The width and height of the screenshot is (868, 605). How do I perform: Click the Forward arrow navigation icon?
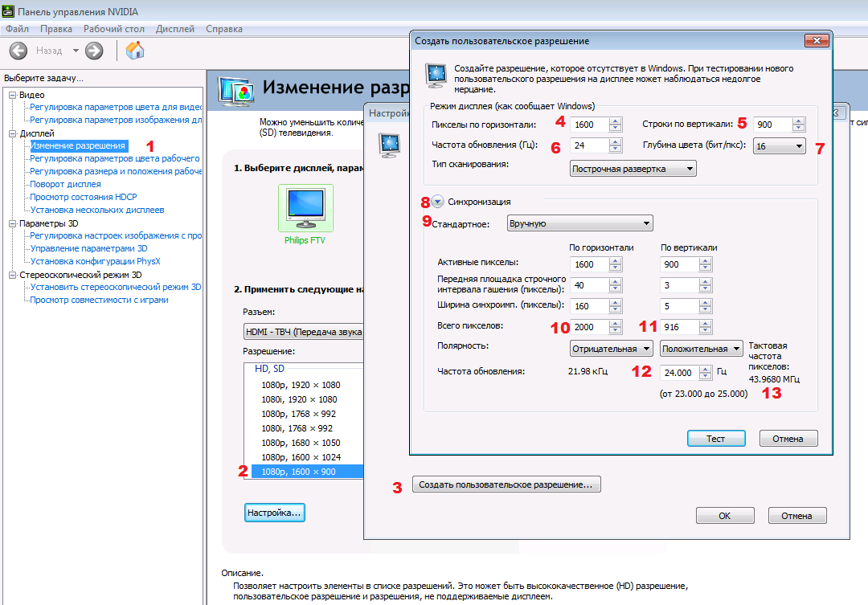(94, 51)
